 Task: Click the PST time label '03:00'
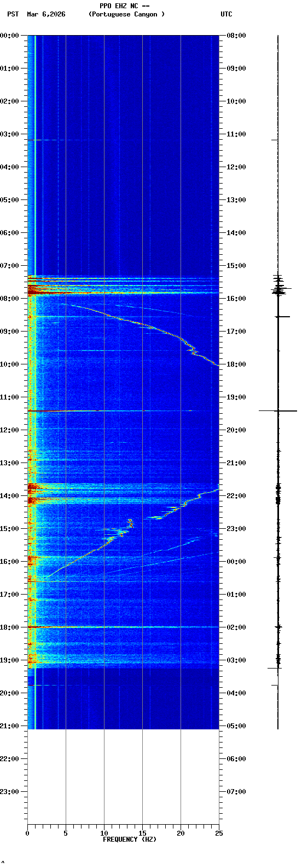[x=9, y=134]
